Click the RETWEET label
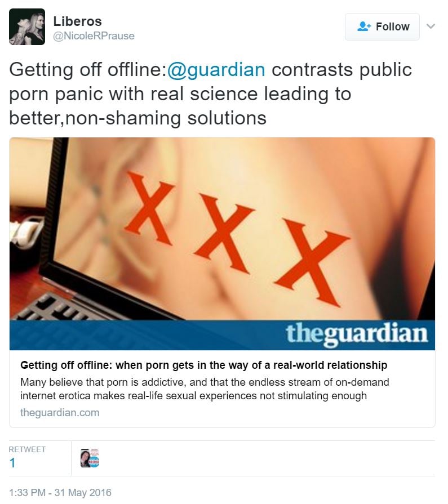This screenshot has width=448, height=504. 27,449
